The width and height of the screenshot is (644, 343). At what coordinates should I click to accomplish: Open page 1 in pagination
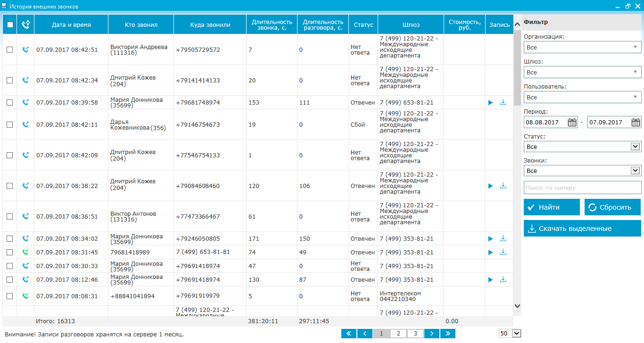(382, 334)
